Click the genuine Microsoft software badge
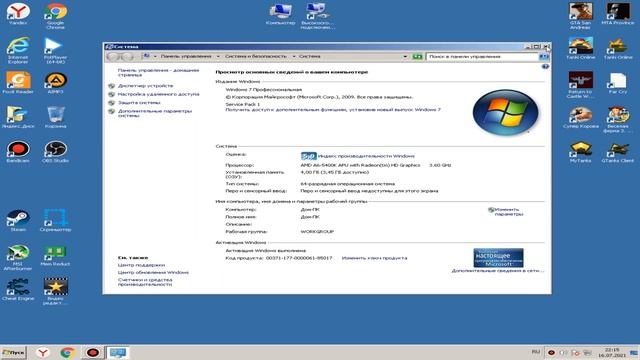This screenshot has height=360, width=640. pyautogui.click(x=498, y=258)
